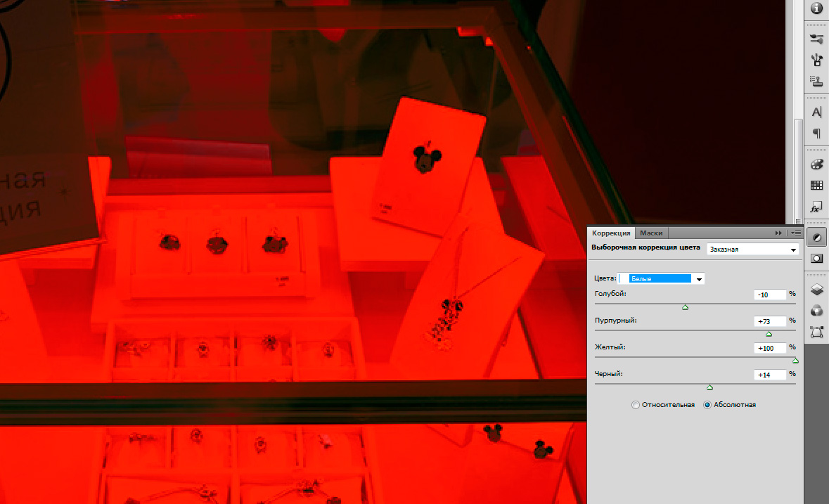Viewport: 829px width, 504px height.
Task: Click the Голубой value field -10
Action: (x=770, y=295)
